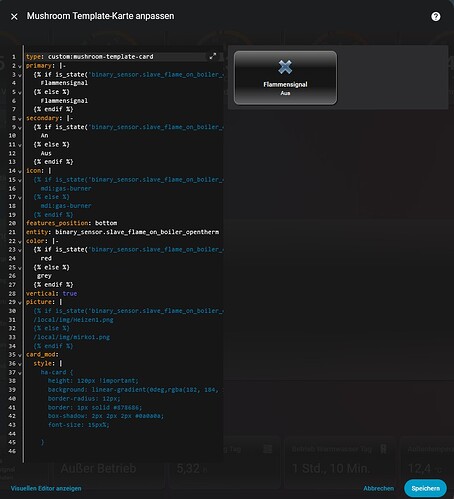Click 'Flammensignal' text on line 4
454x499 pixels.
64,83
